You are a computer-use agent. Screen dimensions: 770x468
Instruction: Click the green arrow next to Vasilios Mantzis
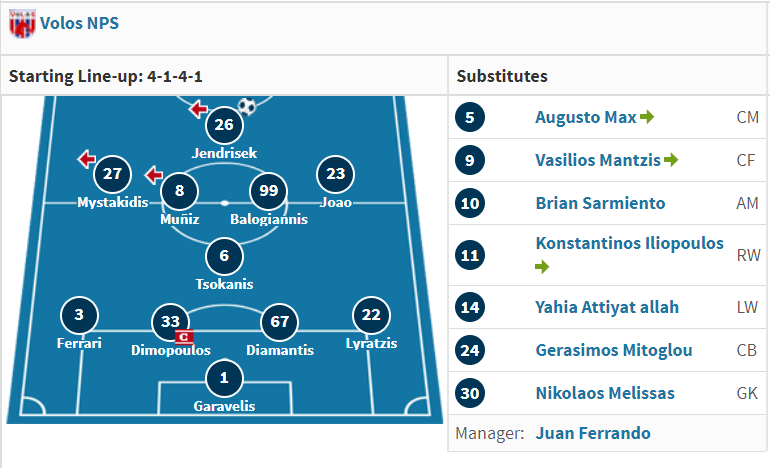click(x=671, y=160)
